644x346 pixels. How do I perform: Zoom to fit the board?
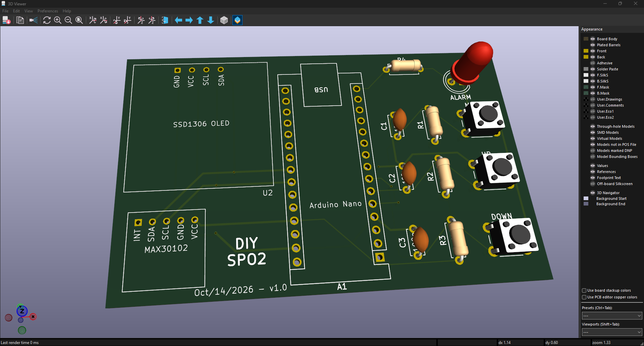pyautogui.click(x=79, y=20)
